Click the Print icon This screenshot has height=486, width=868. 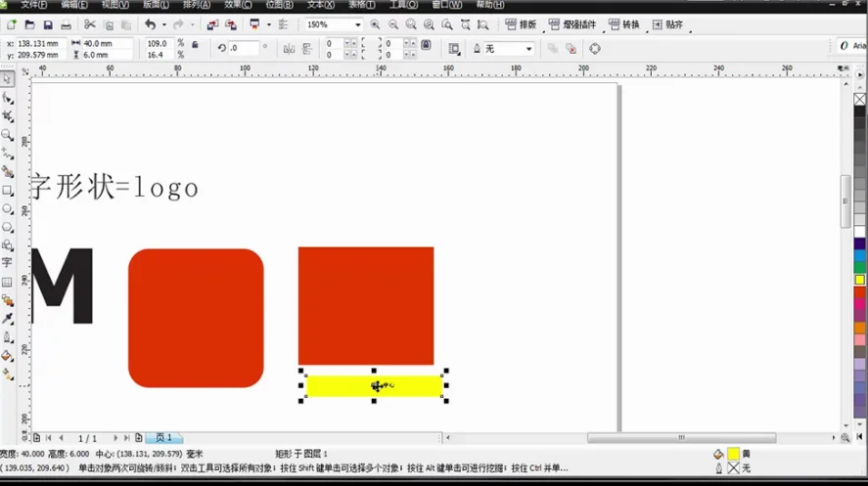66,24
